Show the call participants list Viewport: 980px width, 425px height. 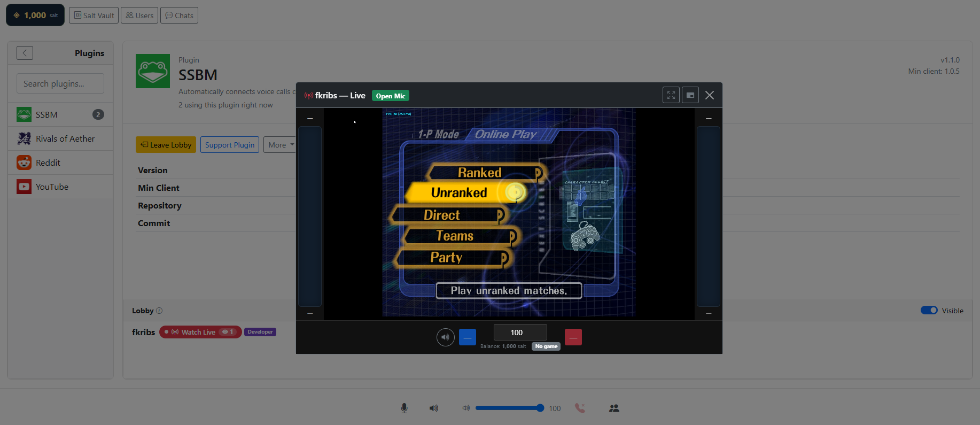coord(614,408)
